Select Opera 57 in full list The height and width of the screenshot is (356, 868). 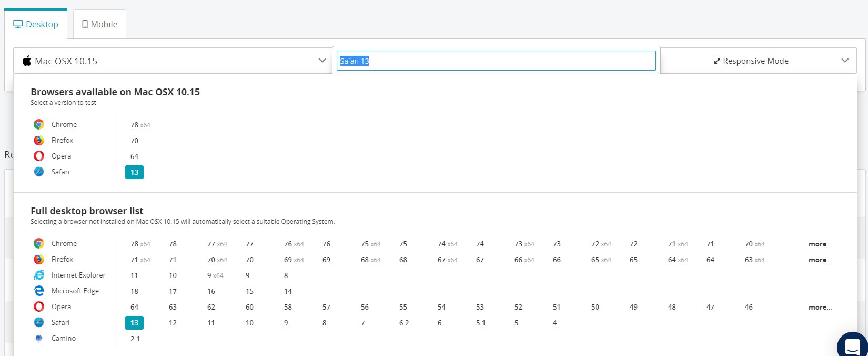click(326, 307)
